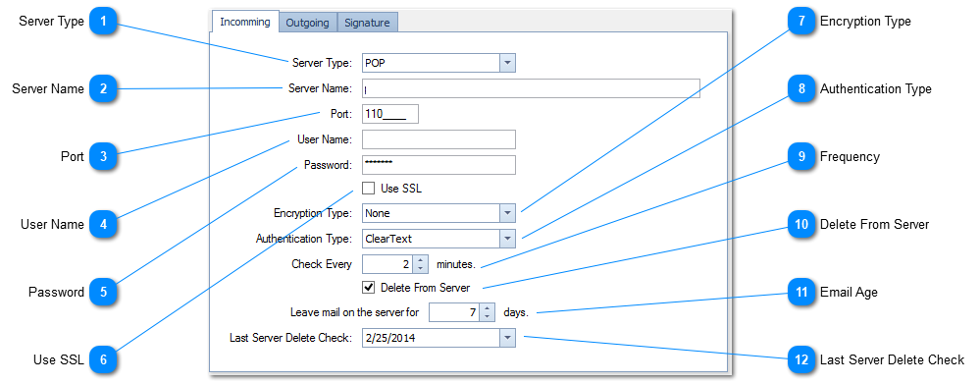Uncheck the Delete From Server checkbox
Screen dimensions: 980x384
pyautogui.click(x=369, y=288)
